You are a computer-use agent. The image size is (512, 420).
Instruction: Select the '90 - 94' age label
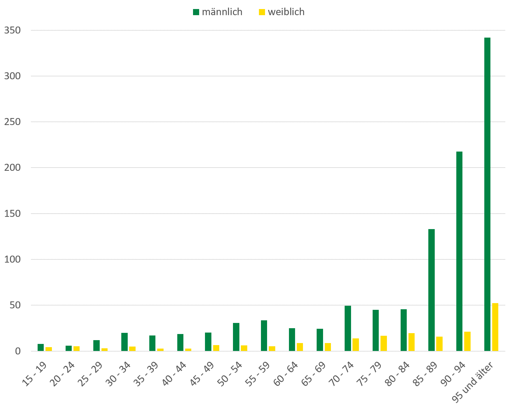[x=453, y=374]
